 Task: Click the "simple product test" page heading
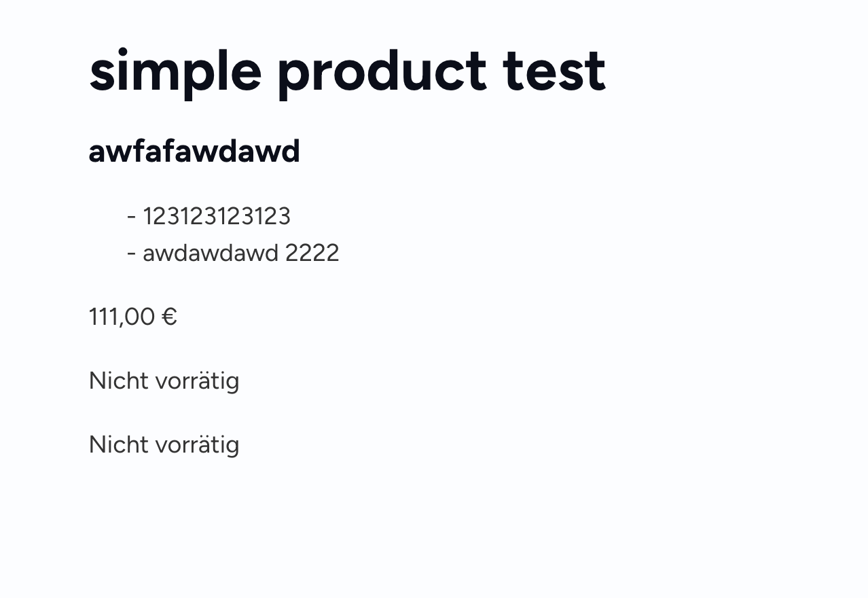tap(347, 71)
